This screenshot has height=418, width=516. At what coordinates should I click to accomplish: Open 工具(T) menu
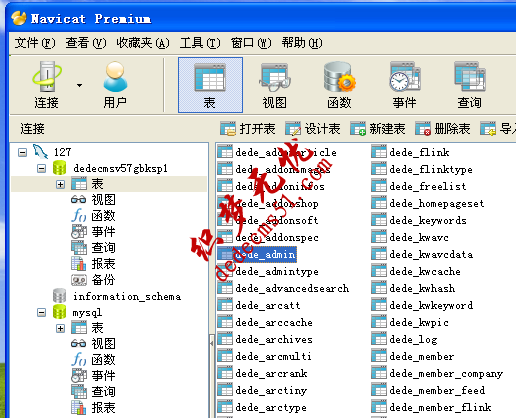tap(200, 43)
